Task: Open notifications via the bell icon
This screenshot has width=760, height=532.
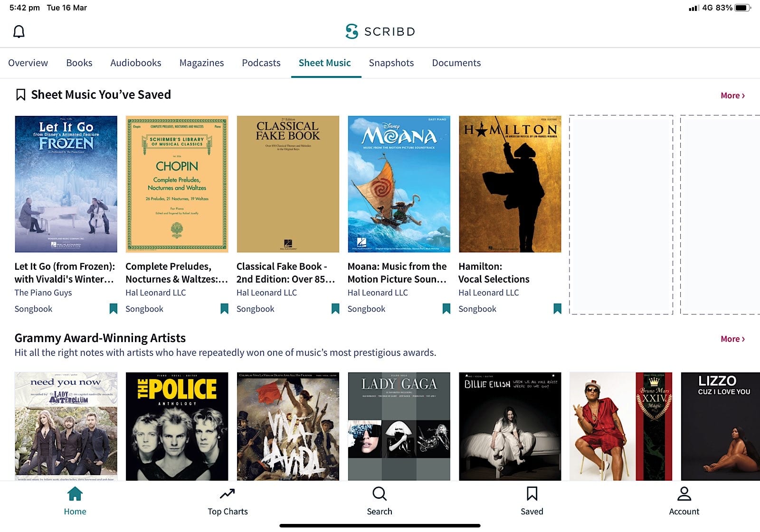Action: click(19, 31)
